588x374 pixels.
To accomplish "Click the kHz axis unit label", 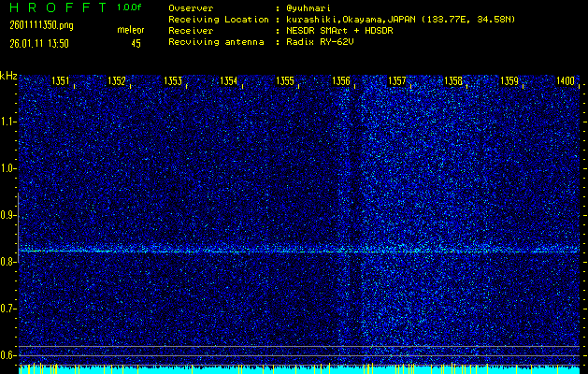I will tap(8, 76).
